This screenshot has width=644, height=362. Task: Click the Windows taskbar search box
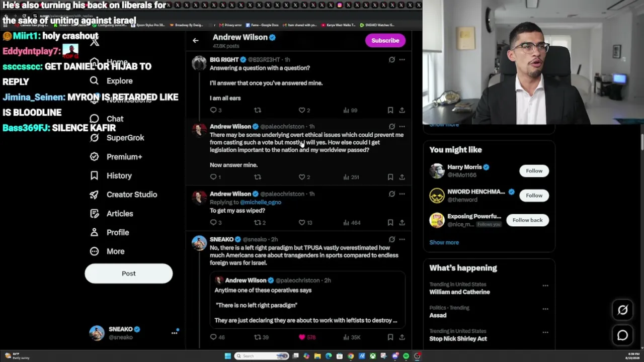[x=262, y=356]
